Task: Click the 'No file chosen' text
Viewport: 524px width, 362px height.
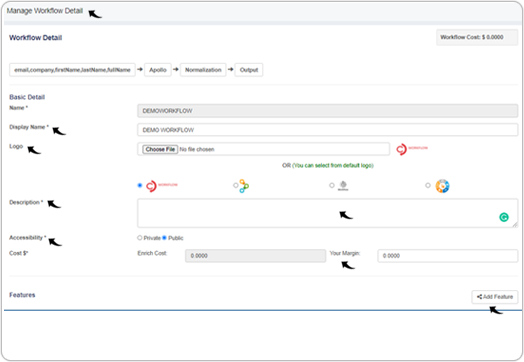Action: (x=197, y=149)
